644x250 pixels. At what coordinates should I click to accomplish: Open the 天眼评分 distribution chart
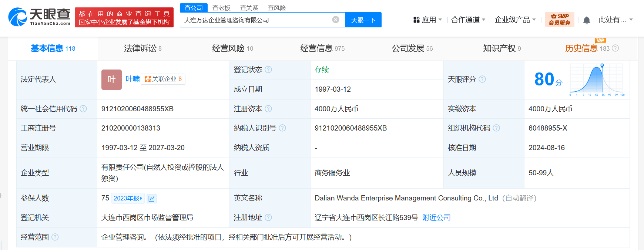597,80
